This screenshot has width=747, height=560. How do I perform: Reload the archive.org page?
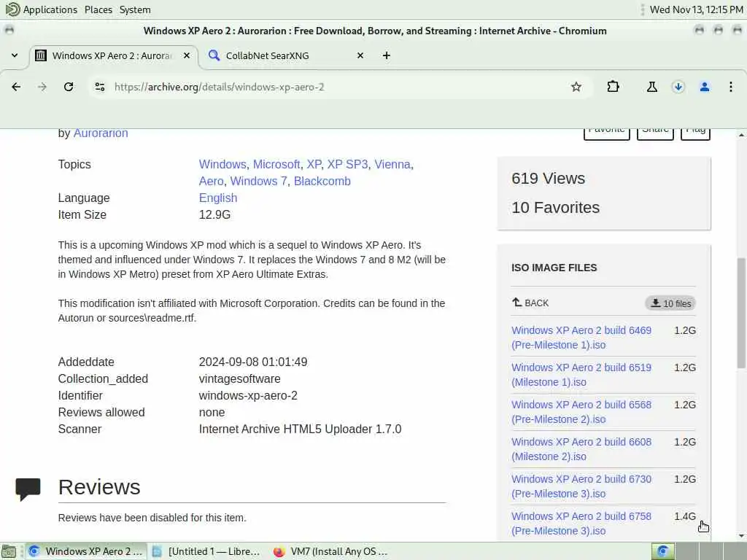pyautogui.click(x=69, y=87)
